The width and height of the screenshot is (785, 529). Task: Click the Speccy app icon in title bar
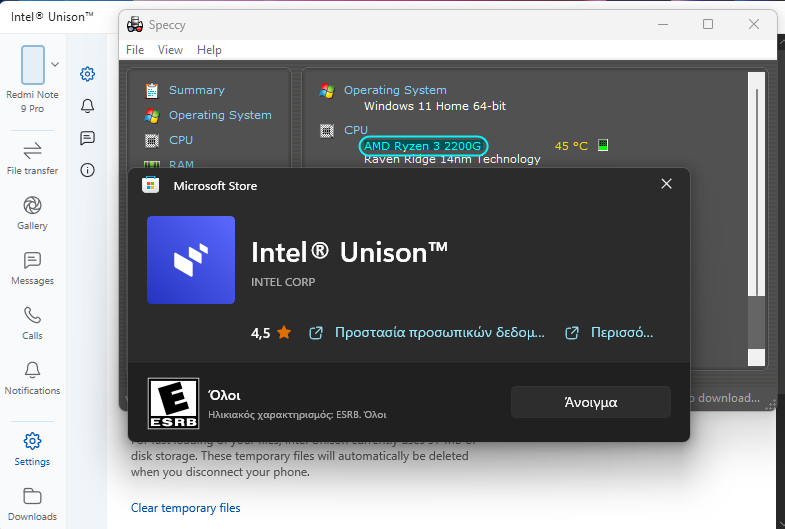click(x=135, y=25)
